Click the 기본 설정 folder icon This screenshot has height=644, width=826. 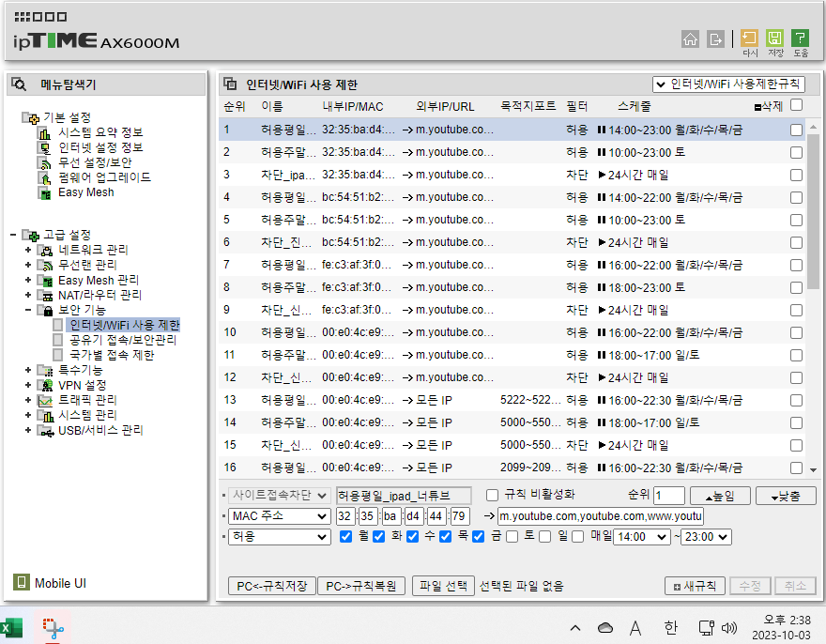click(x=31, y=117)
